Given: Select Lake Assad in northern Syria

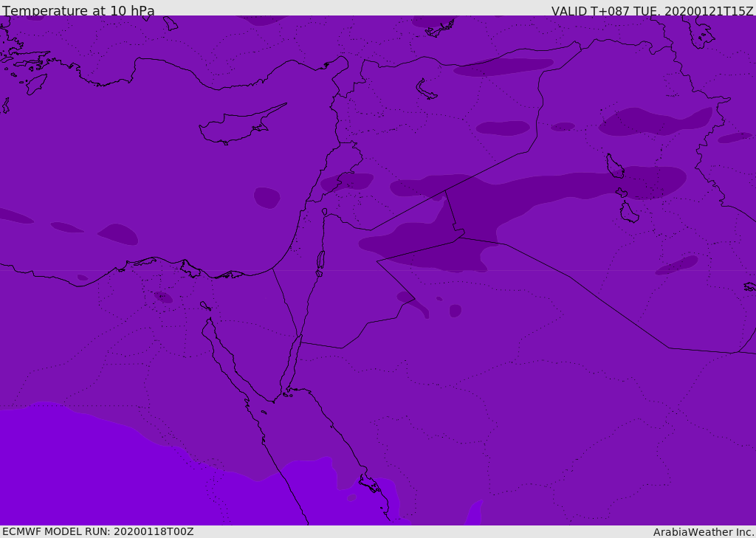Looking at the screenshot, I should click(426, 90).
